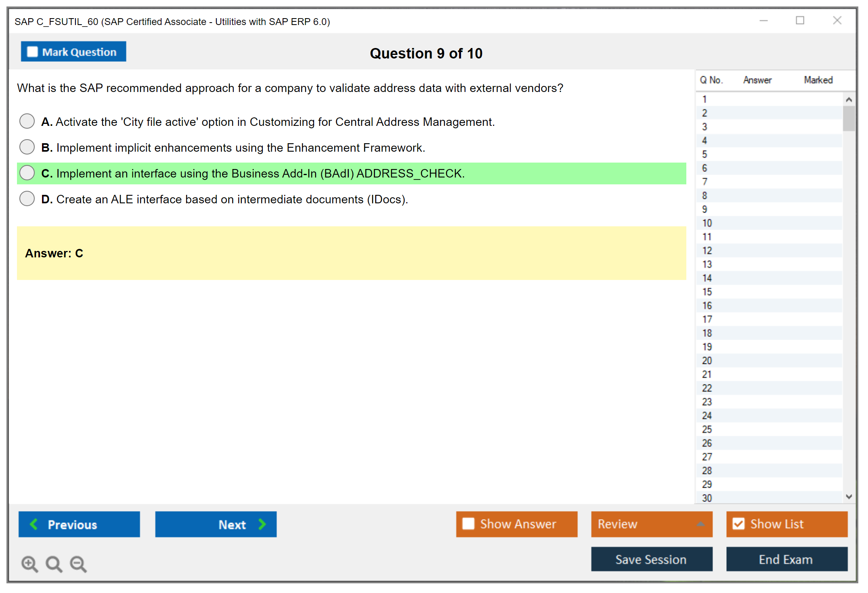The height and width of the screenshot is (593, 868).
Task: Tick the Mark Question checkbox
Action: pos(32,52)
